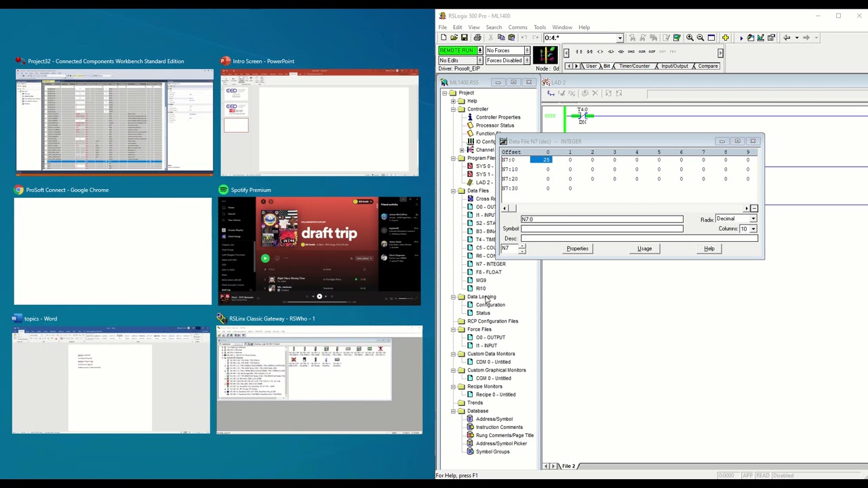Open the Forces Disabled dropdown
The height and width of the screenshot is (488, 868).
(x=527, y=60)
